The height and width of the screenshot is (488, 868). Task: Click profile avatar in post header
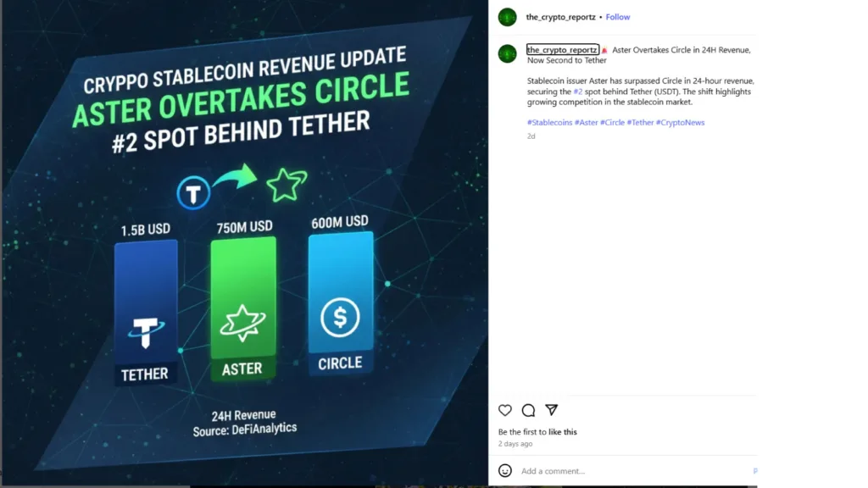(507, 17)
